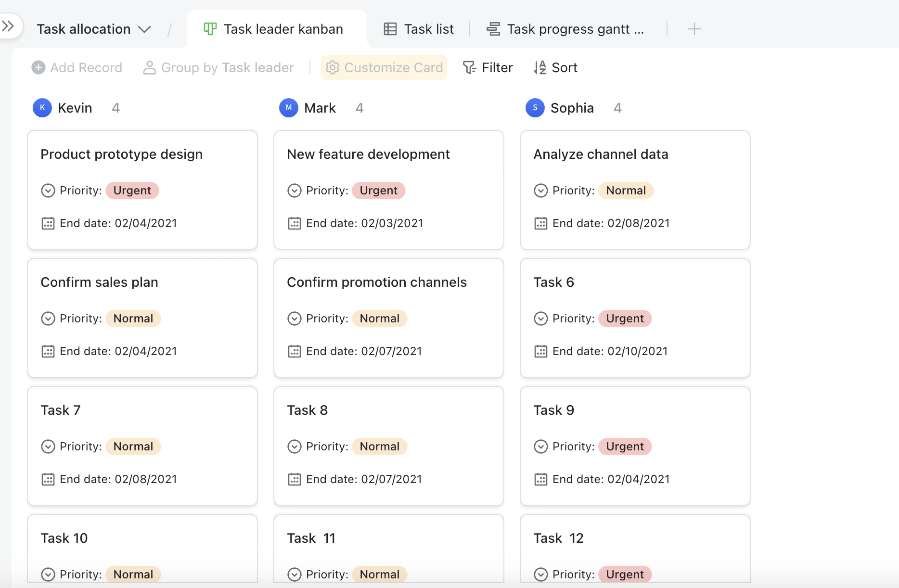
Task: Click Kevin's blue avatar badge
Action: point(42,108)
